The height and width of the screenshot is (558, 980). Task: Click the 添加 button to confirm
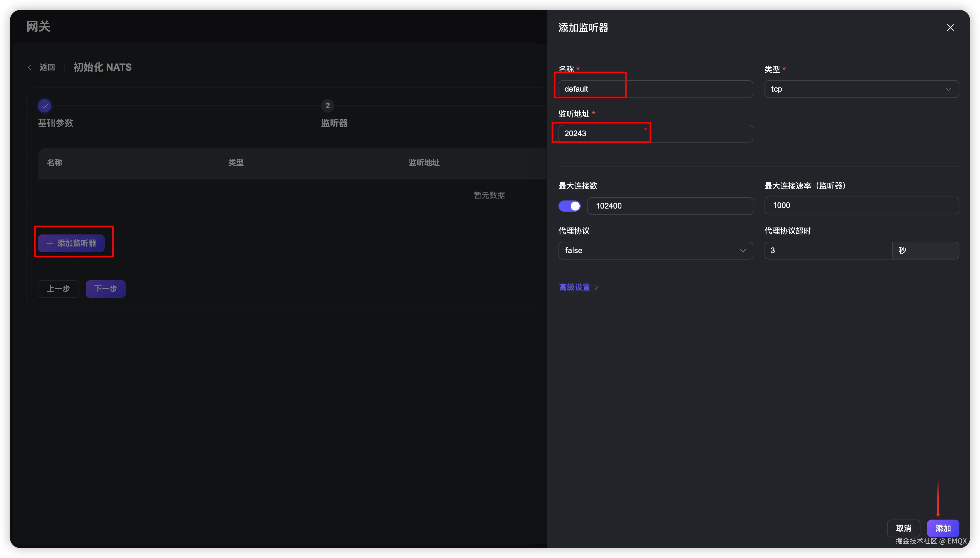tap(943, 528)
